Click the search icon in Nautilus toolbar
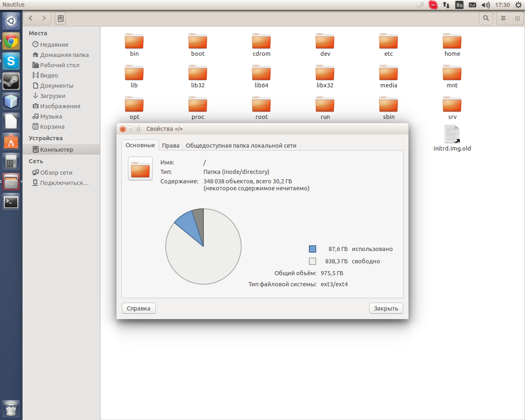This screenshot has width=525, height=420. (486, 18)
